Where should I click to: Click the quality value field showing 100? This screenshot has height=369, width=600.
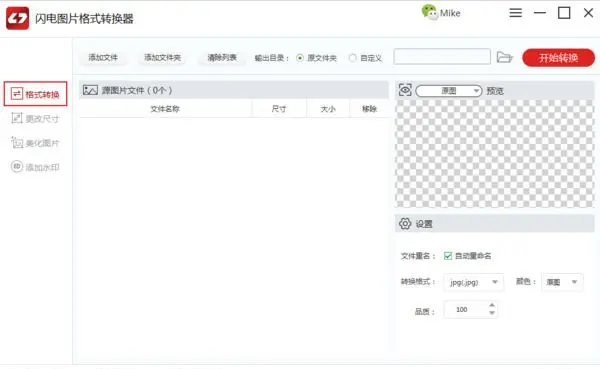pos(466,309)
